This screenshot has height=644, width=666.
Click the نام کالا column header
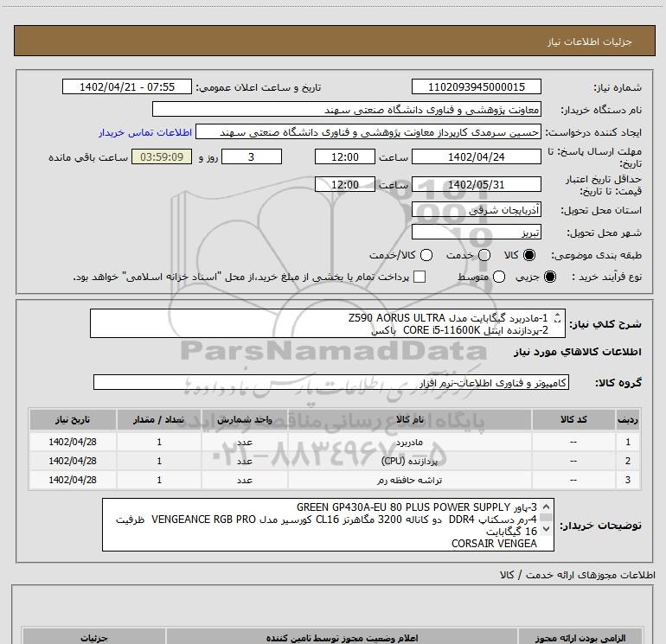coord(410,420)
